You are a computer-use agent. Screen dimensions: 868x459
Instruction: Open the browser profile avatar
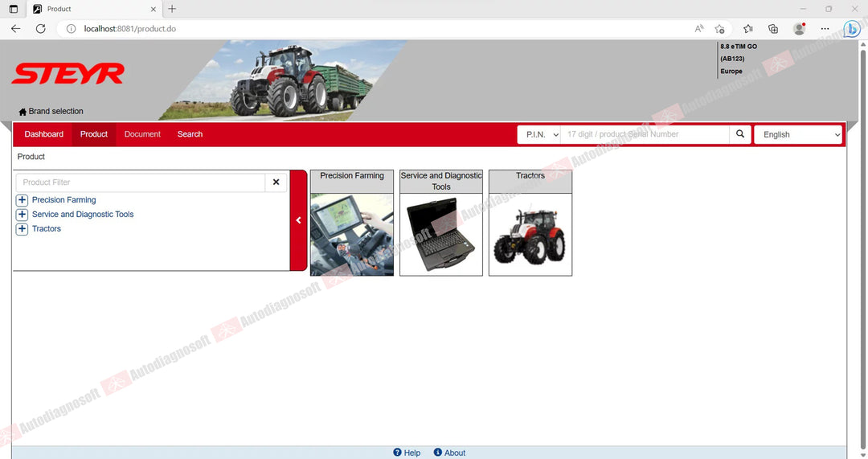click(x=799, y=29)
